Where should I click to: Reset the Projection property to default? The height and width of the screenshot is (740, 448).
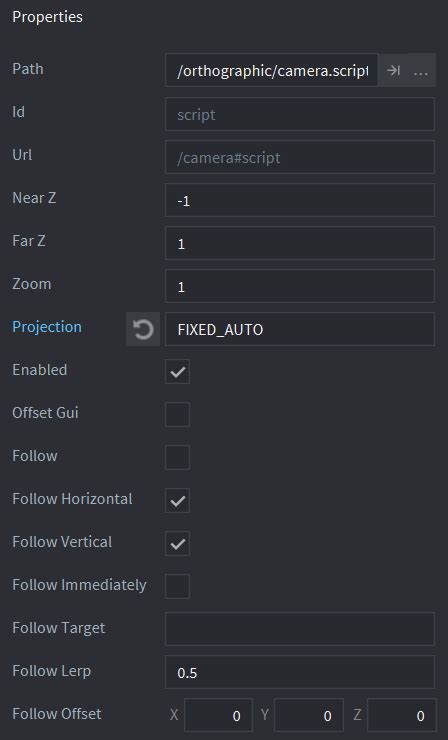pyautogui.click(x=143, y=329)
